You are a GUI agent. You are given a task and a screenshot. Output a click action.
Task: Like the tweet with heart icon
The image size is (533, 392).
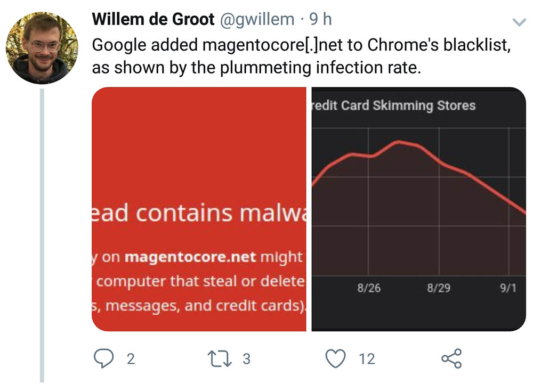click(335, 358)
